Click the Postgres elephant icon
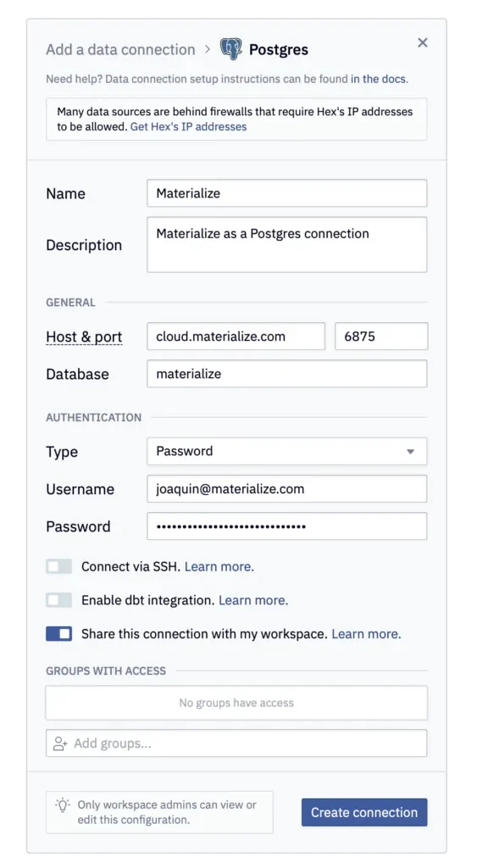The height and width of the screenshot is (868, 477). 230,48
